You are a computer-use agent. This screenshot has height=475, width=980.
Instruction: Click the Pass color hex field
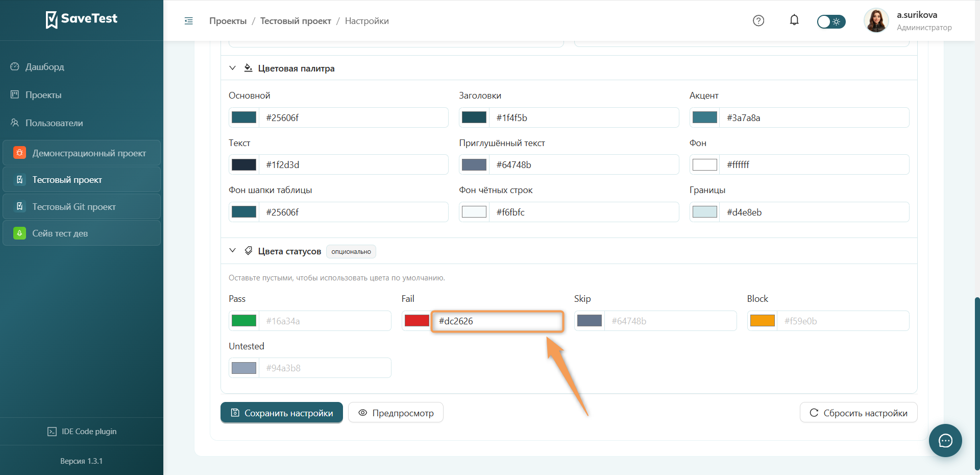pos(325,321)
